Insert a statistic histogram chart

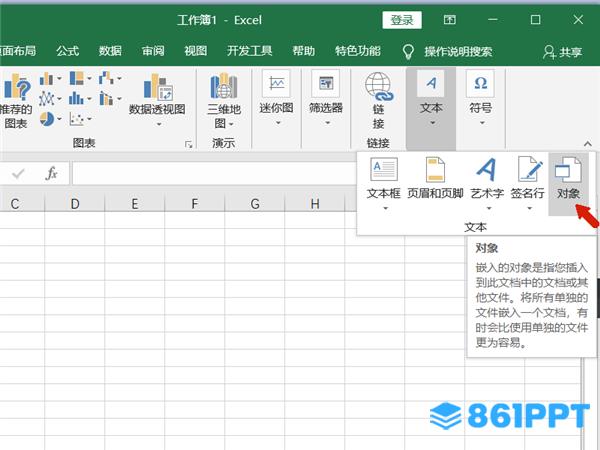coord(76,99)
